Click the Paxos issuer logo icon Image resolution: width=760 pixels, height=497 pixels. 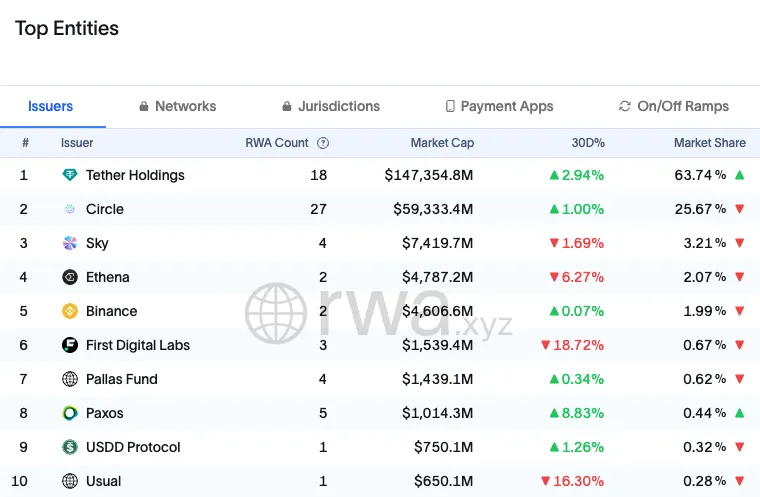pyautogui.click(x=70, y=413)
